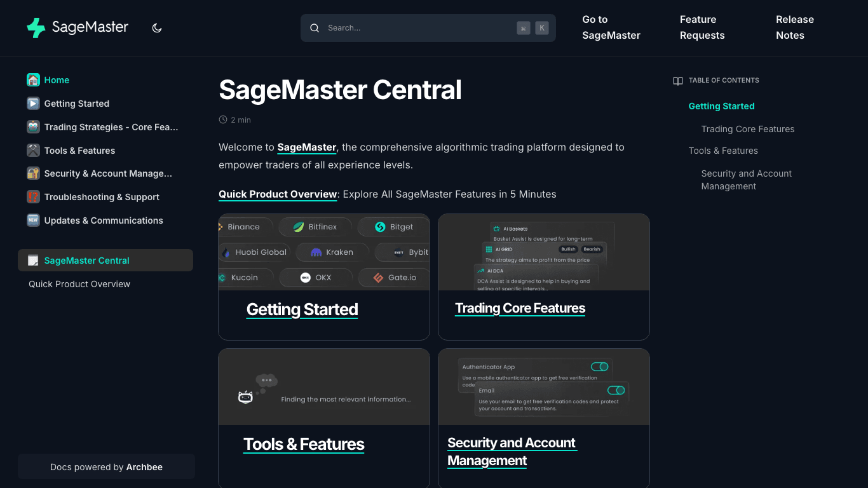The height and width of the screenshot is (488, 868).
Task: Select Getting Started in the Table of Contents
Action: [x=721, y=106]
